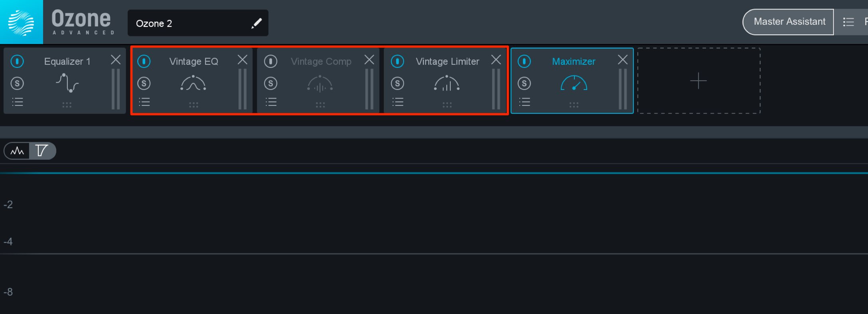Switch to the gain reduction trace view
This screenshot has width=868, height=314.
pyautogui.click(x=42, y=151)
